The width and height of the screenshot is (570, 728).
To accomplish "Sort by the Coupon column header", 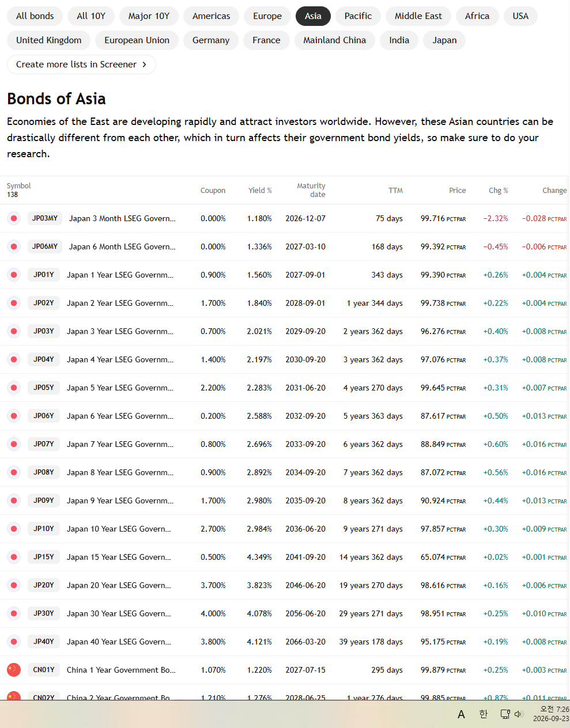I will (x=213, y=191).
